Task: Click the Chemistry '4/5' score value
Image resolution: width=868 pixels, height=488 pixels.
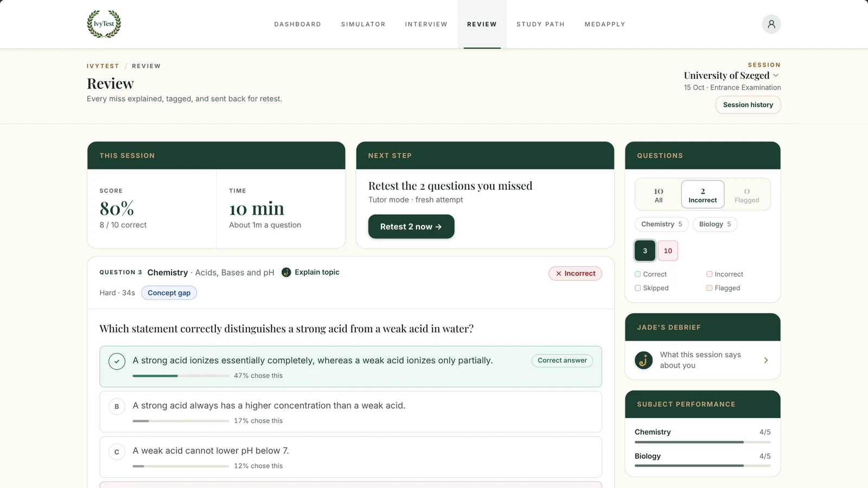Action: 765,432
